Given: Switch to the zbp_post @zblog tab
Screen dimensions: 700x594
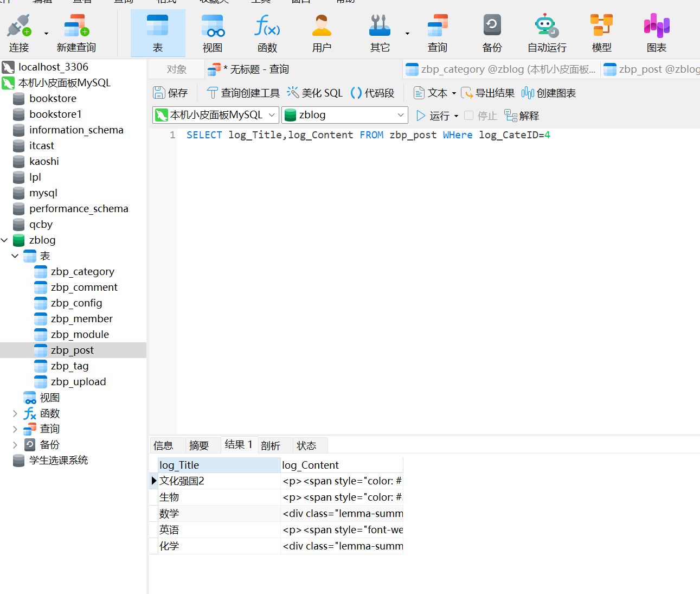Looking at the screenshot, I should coord(651,69).
